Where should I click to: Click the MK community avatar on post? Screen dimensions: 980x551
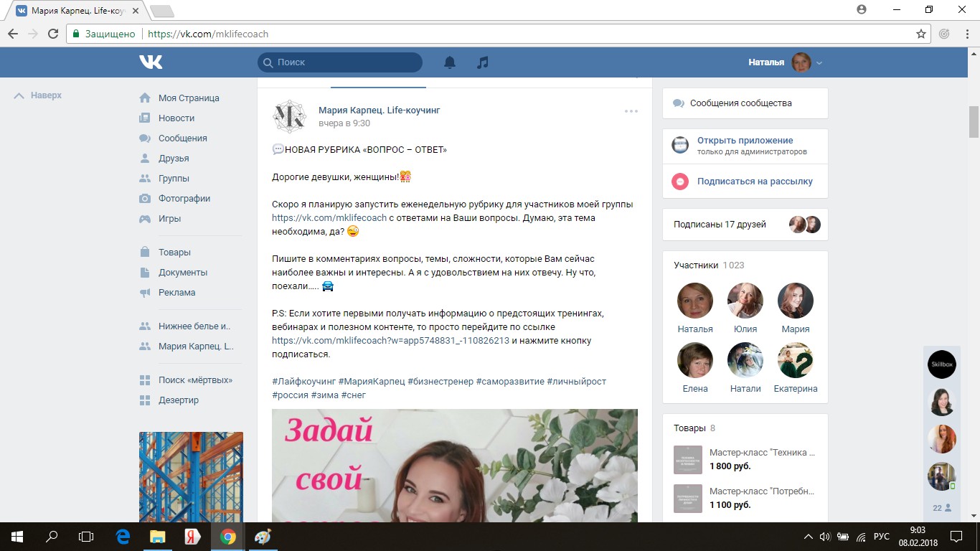(290, 116)
